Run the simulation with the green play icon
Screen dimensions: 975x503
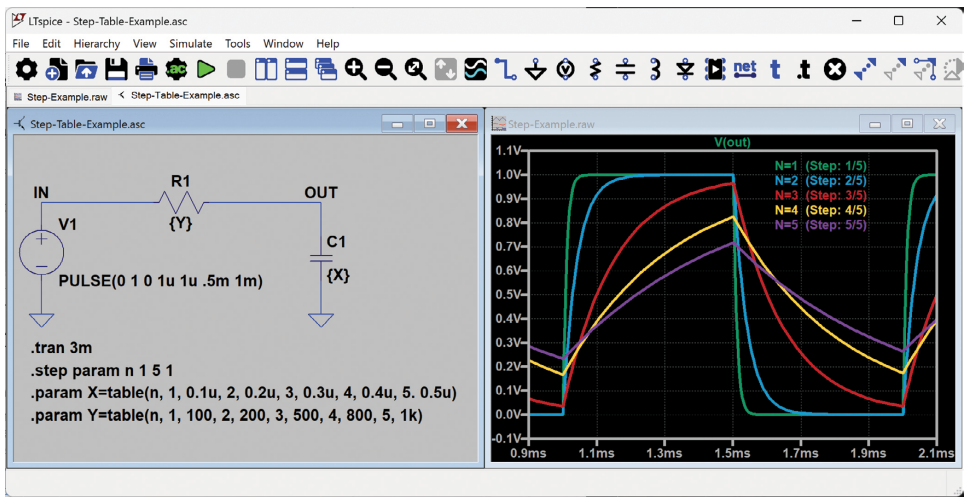(206, 69)
